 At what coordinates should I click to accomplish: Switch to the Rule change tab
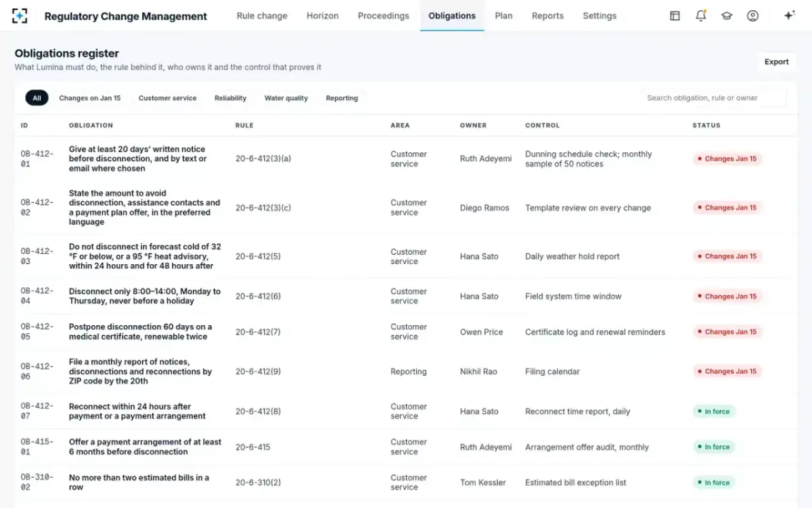tap(262, 16)
